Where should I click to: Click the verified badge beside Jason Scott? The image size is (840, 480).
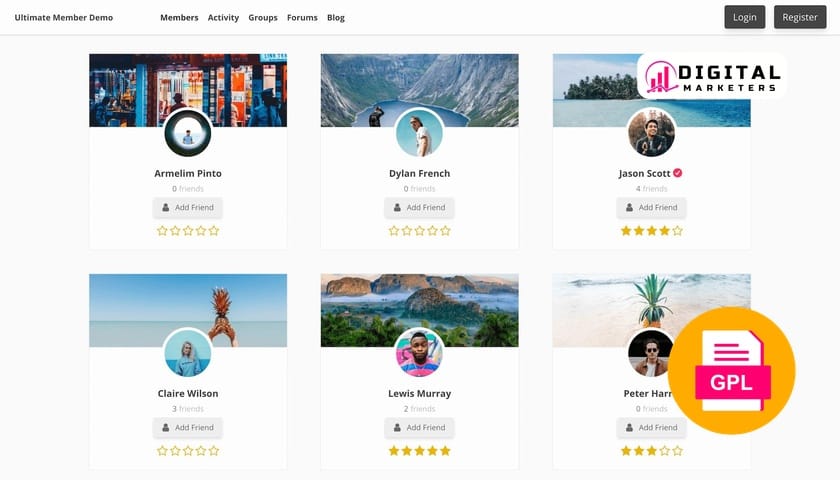point(678,173)
